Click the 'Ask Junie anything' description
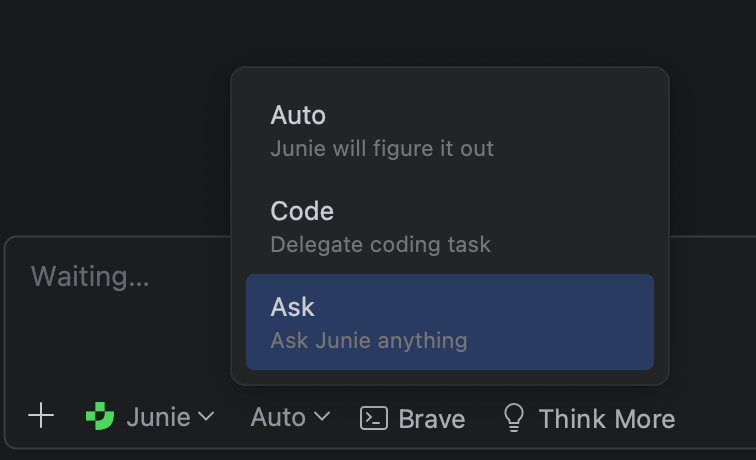Screen dimensions: 756x460 tap(368, 340)
